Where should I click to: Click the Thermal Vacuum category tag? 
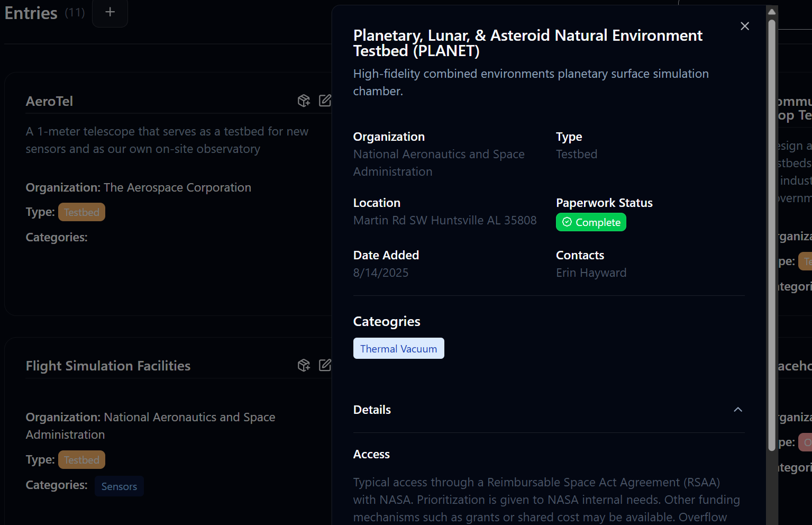[399, 348]
